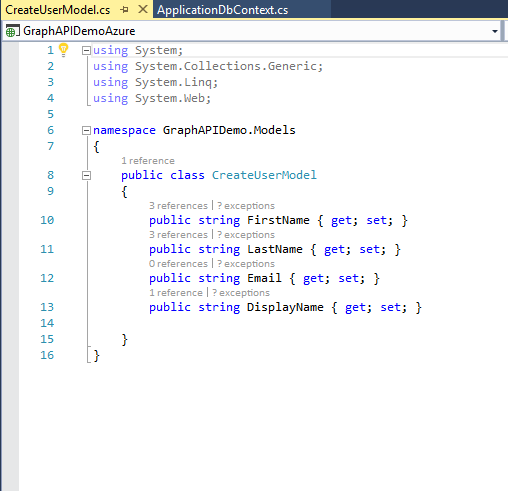Close the CreateUserModel.cs tab

point(143,9)
